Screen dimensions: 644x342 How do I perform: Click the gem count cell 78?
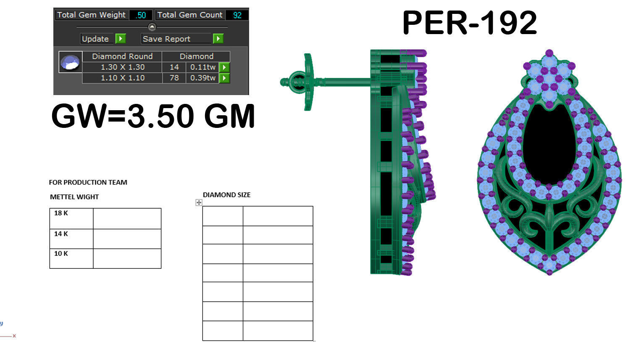[x=174, y=78]
